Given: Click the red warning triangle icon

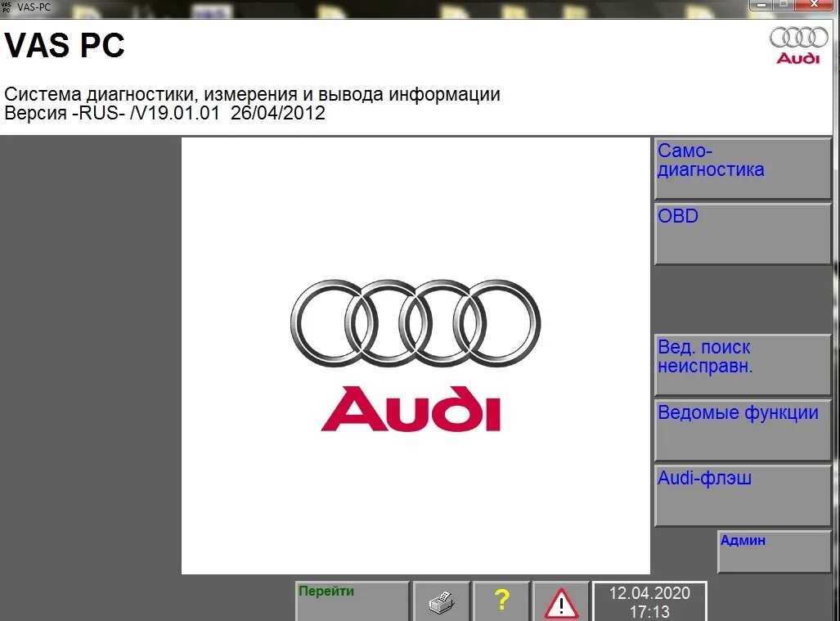Looking at the screenshot, I should [x=561, y=601].
